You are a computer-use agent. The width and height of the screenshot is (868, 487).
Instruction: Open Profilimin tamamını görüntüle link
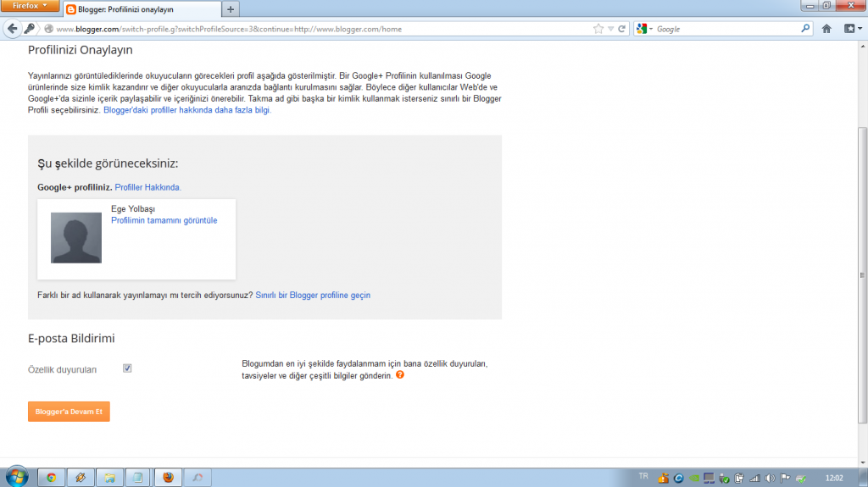pyautogui.click(x=164, y=220)
